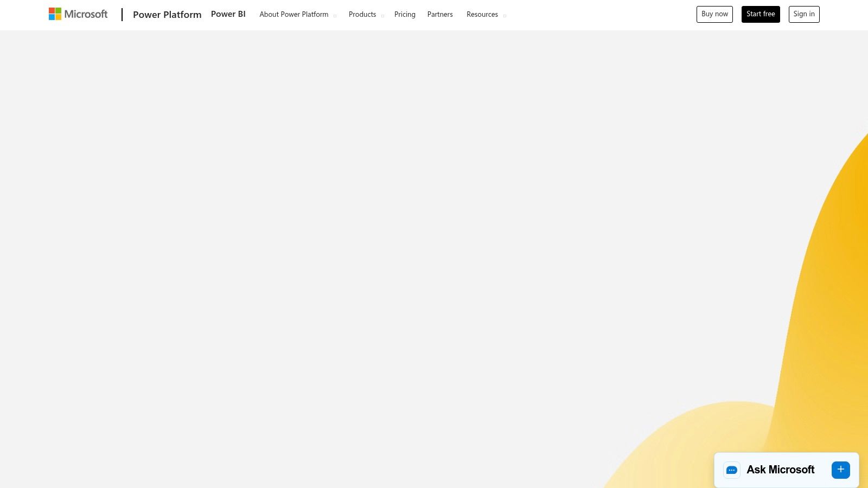868x488 pixels.
Task: Open the Partners menu item
Action: point(440,14)
